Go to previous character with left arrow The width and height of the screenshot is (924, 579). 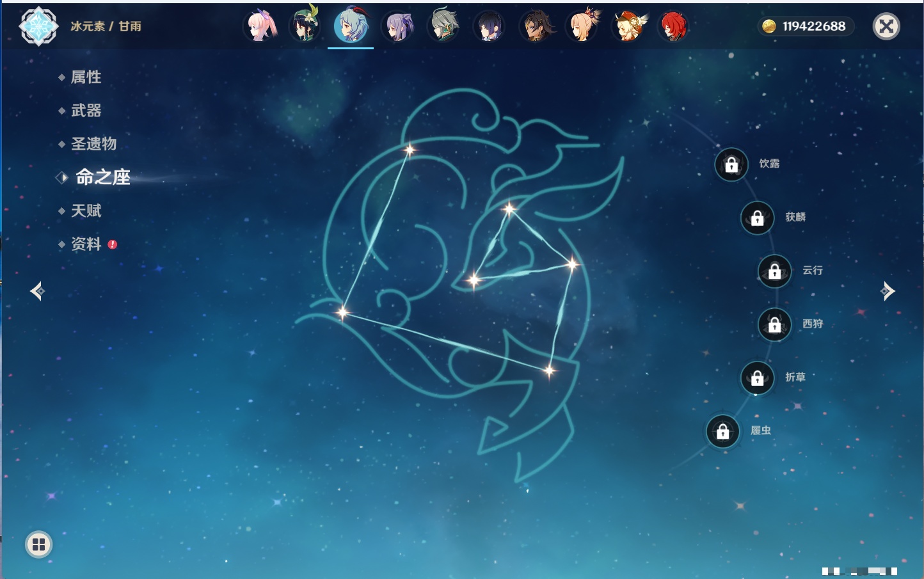point(37,291)
